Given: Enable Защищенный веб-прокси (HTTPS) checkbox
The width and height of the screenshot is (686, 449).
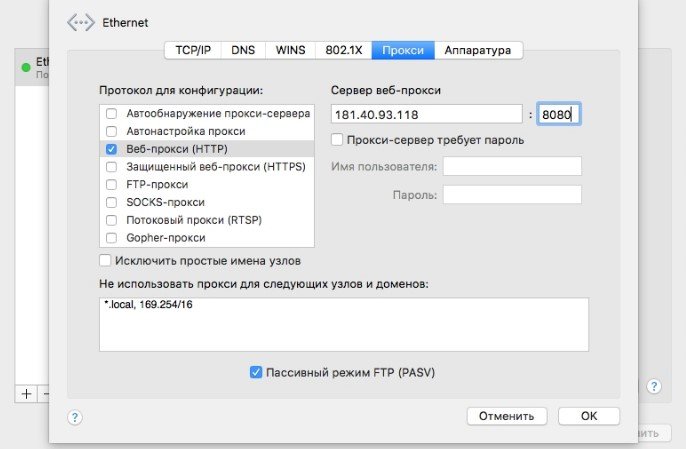Looking at the screenshot, I should (x=112, y=167).
